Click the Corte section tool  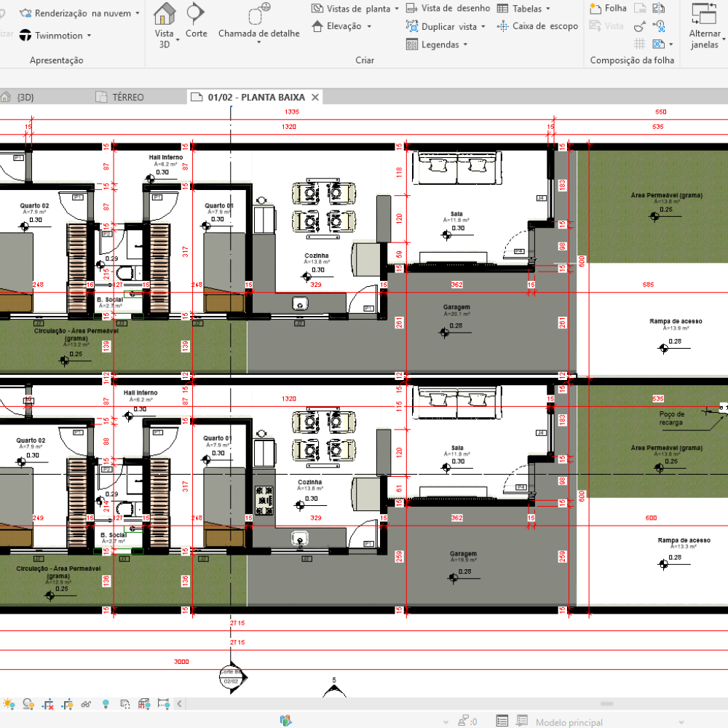point(196,20)
